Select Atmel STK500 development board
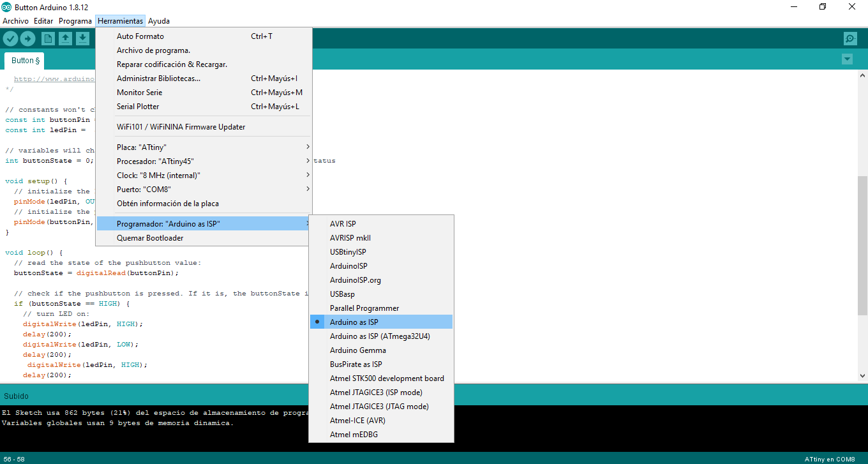The height and width of the screenshot is (464, 868). coord(381,378)
